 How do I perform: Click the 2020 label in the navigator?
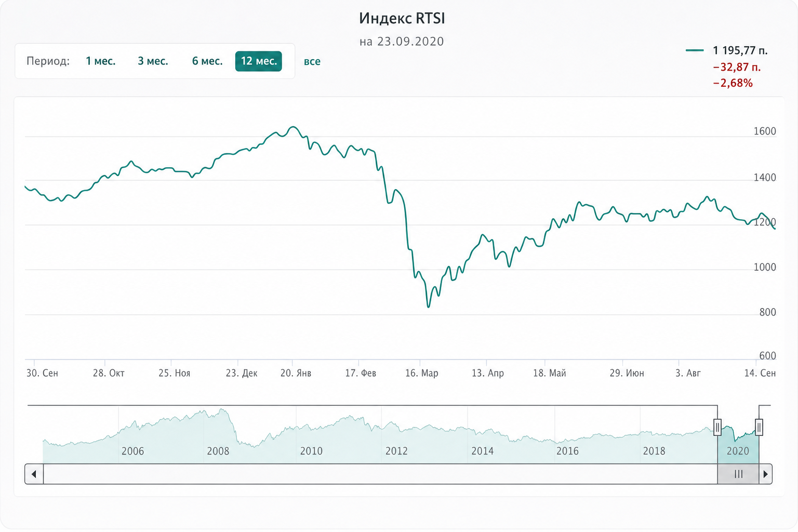(738, 451)
